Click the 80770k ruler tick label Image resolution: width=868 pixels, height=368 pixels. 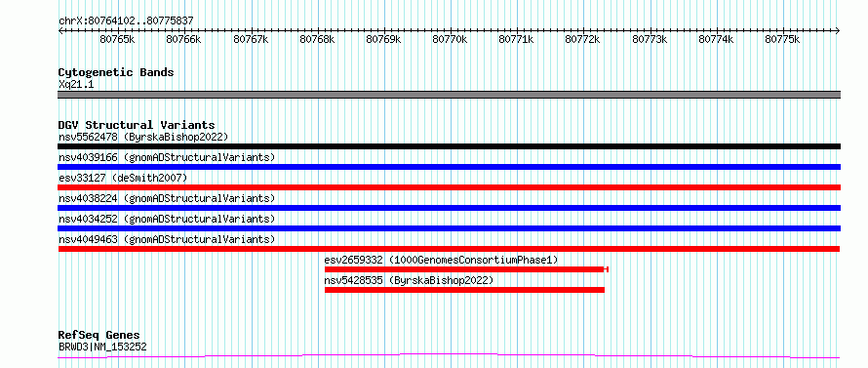450,39
